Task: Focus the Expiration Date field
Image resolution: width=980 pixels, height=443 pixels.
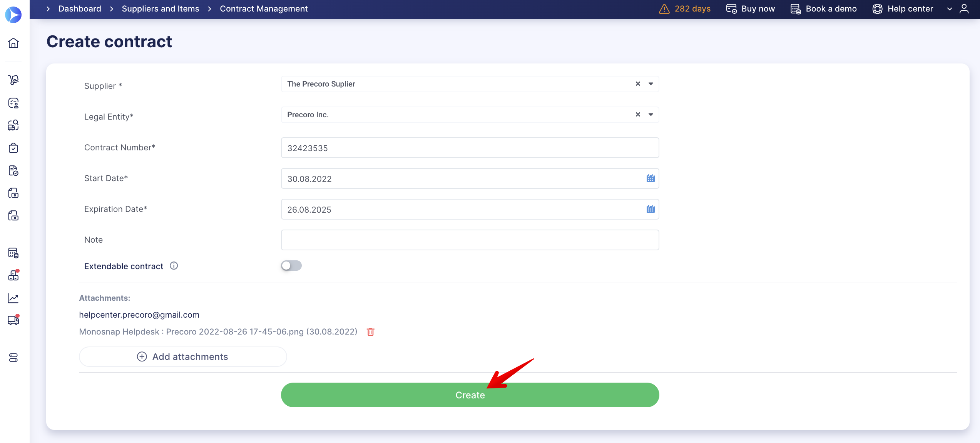Action: 470,209
